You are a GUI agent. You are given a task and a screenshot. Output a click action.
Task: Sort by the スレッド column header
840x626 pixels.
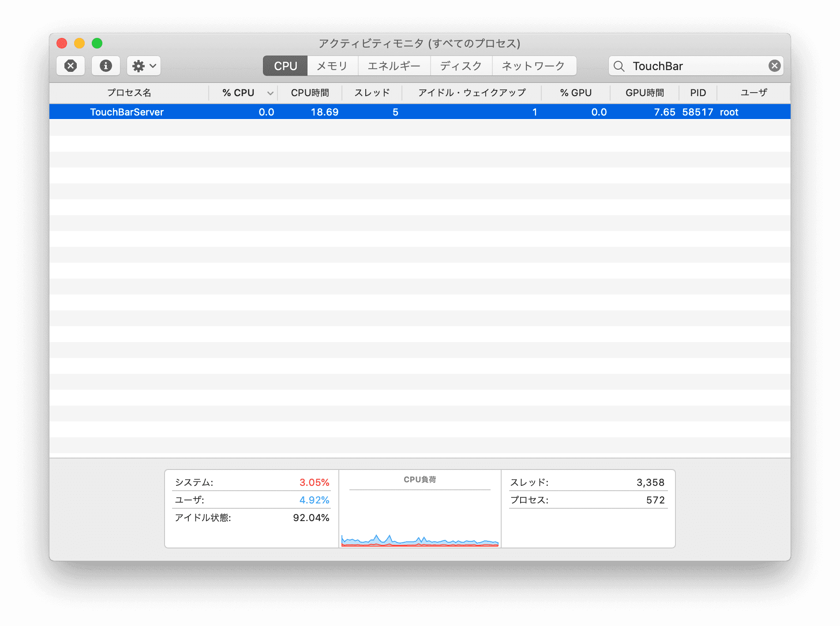(x=372, y=93)
